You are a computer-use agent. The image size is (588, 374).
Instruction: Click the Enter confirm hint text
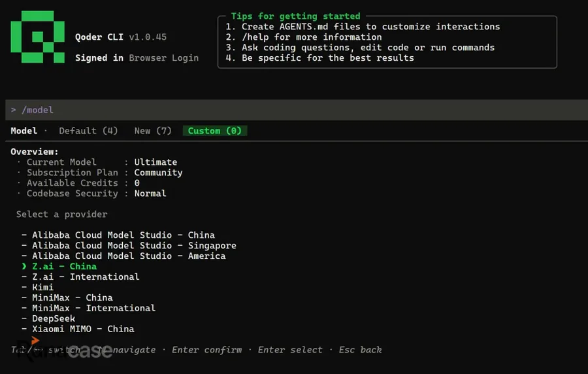click(x=206, y=350)
